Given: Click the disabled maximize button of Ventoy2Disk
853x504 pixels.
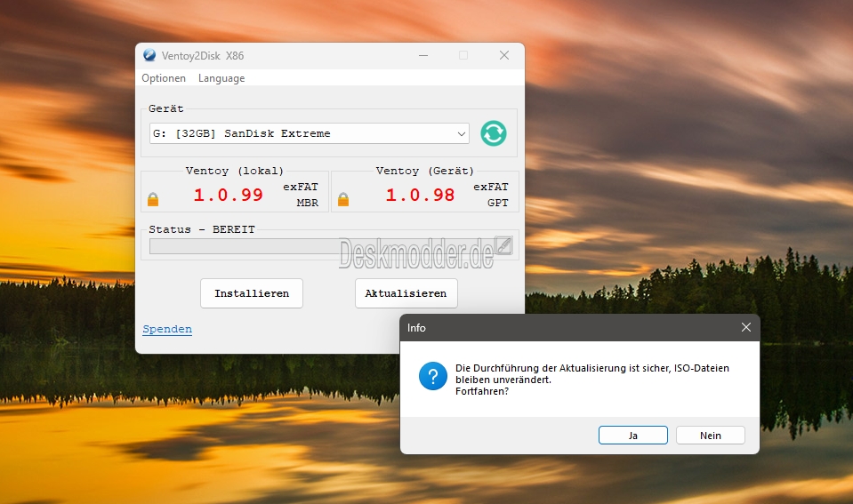Looking at the screenshot, I should click(x=463, y=55).
